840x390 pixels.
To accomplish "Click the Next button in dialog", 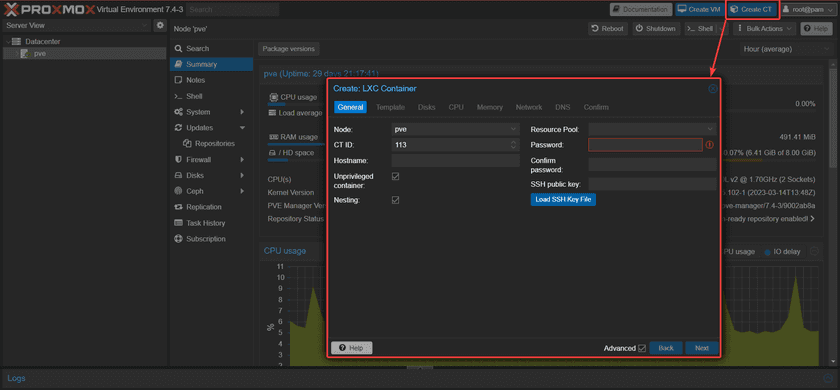I will click(702, 348).
